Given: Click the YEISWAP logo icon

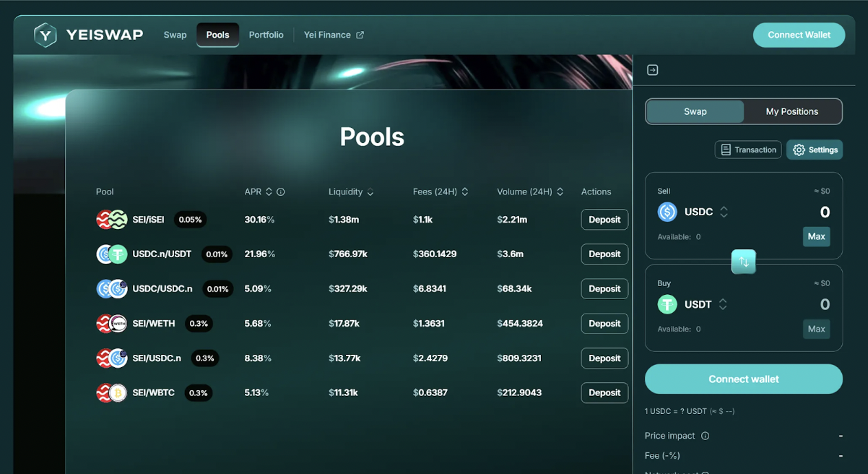Looking at the screenshot, I should tap(45, 35).
